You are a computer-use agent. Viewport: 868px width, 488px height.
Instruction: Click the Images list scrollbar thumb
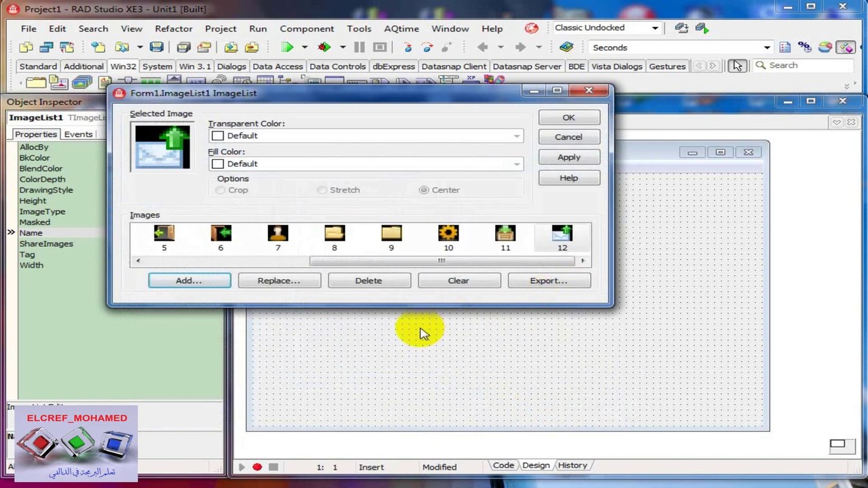coord(441,261)
